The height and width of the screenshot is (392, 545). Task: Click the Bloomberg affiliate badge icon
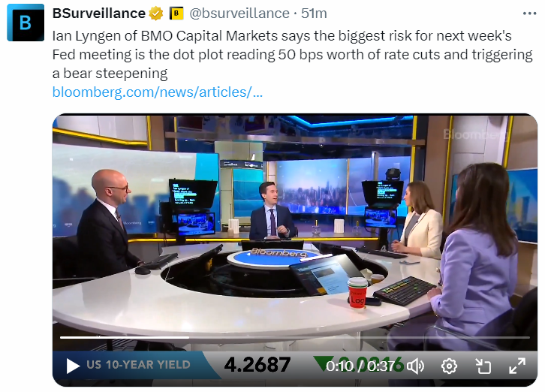(x=176, y=14)
